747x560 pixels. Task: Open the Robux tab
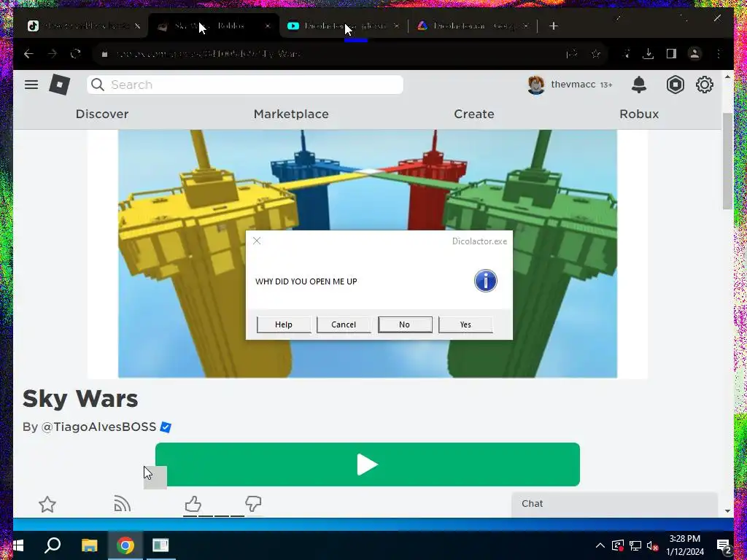tap(639, 114)
